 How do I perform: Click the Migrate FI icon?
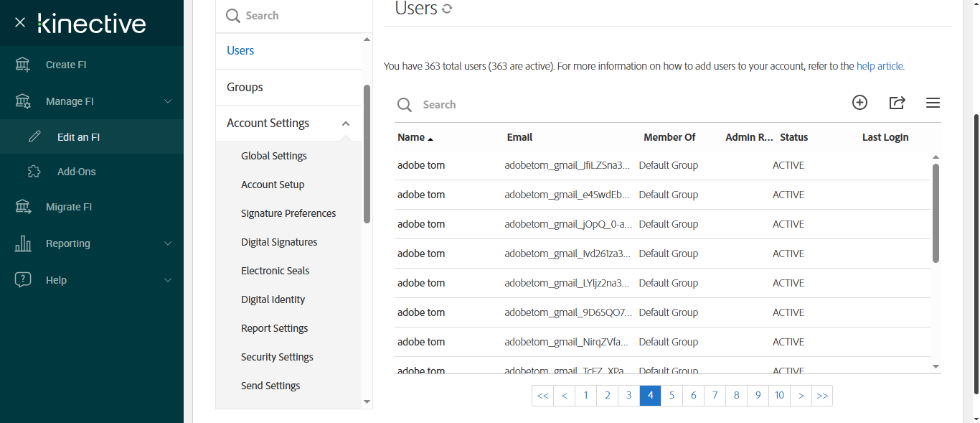tap(23, 207)
